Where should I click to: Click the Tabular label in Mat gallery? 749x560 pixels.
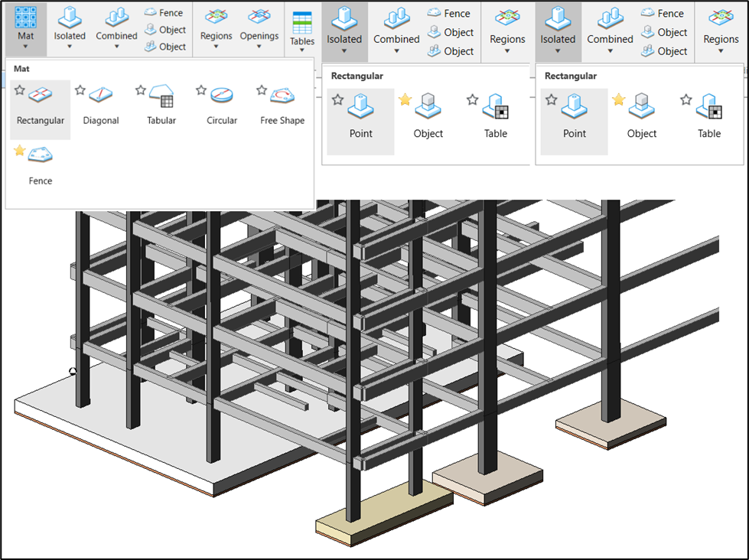[161, 121]
